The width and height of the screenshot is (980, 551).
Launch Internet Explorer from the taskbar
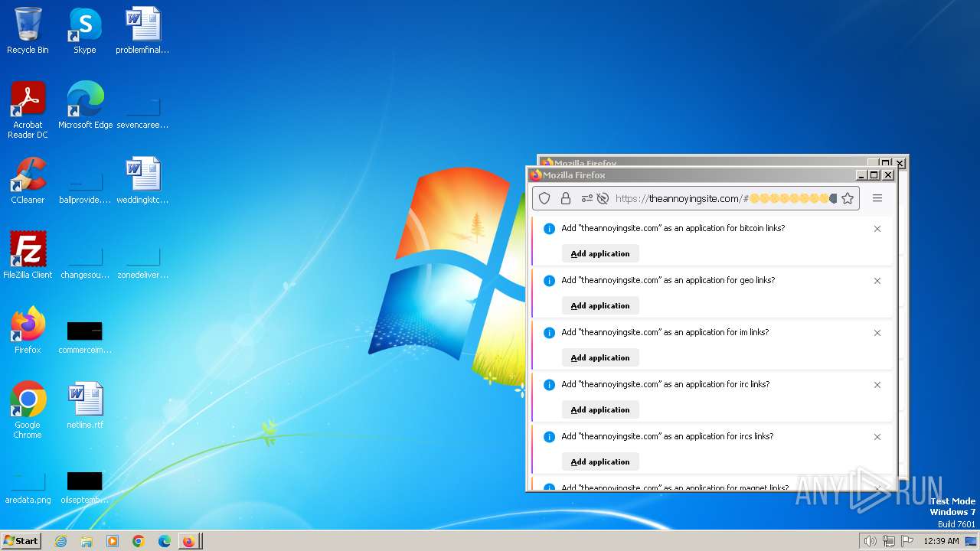(60, 541)
